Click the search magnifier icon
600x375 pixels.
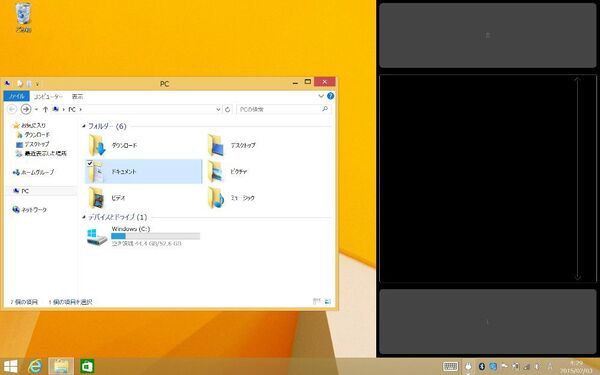pyautogui.click(x=325, y=109)
